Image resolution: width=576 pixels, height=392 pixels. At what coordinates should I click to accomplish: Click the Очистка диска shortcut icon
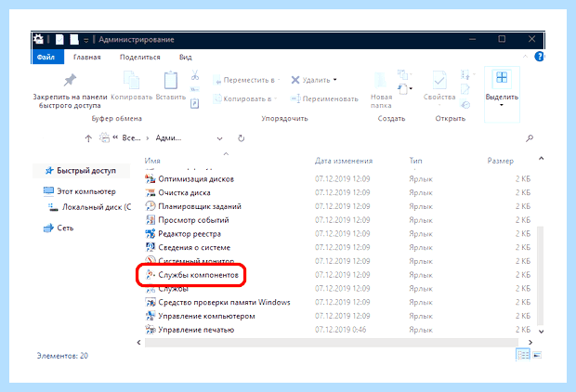click(x=150, y=192)
